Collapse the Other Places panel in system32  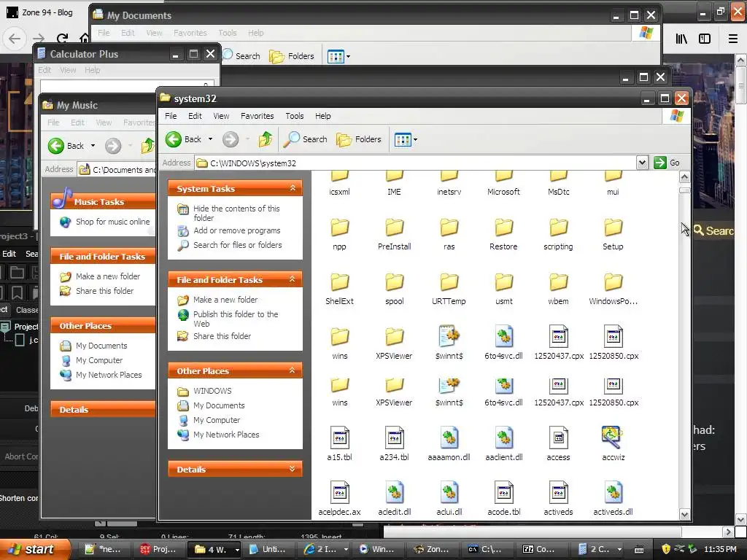pyautogui.click(x=293, y=370)
